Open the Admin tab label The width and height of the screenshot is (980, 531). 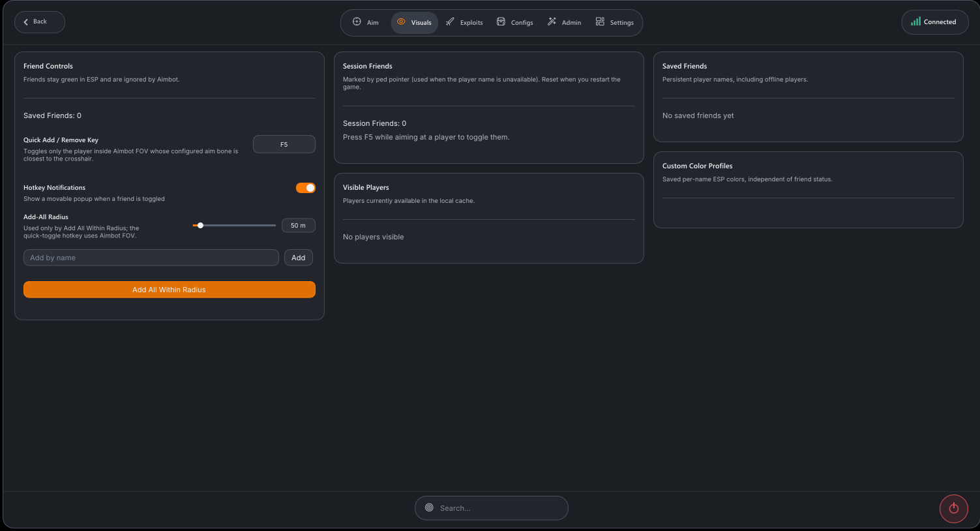(571, 23)
